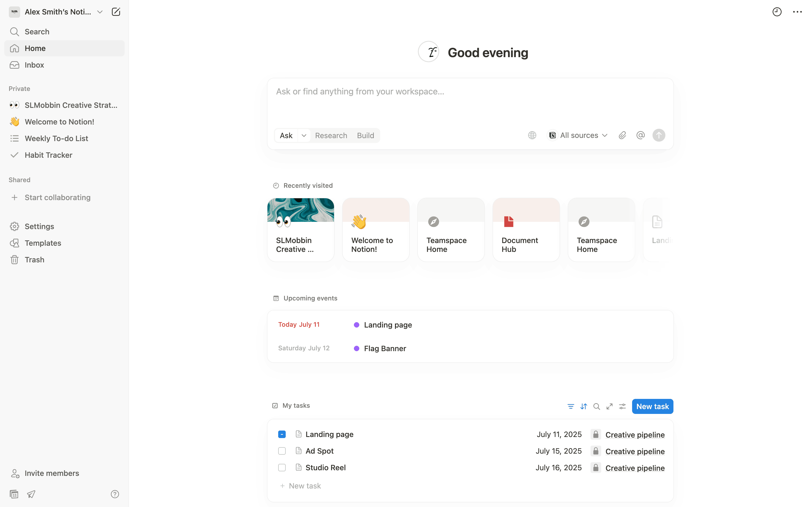Viewport: 812px width, 507px height.
Task: Click the web search globe icon
Action: [x=532, y=135]
